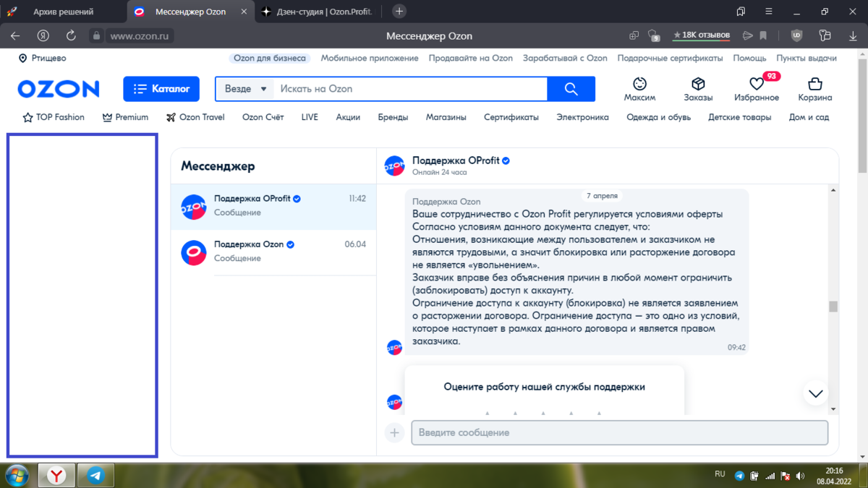Screen dimensions: 868x488
Task: Open the Поддержка Ozon conversation from 06.04
Action: click(273, 252)
